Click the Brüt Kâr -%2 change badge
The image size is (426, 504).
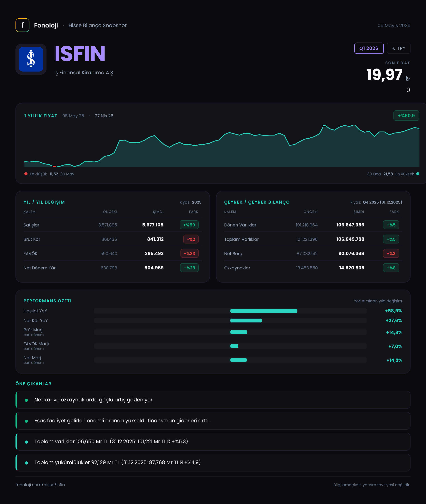click(191, 239)
